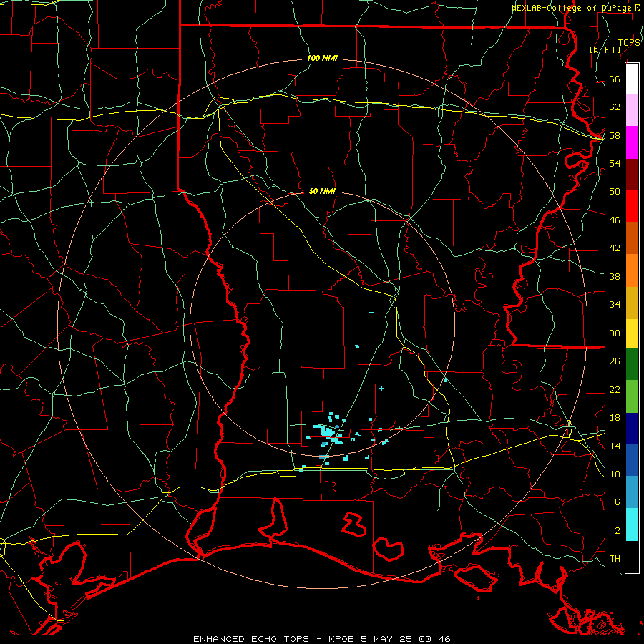Click the gold legend swatch
Viewport: 644px width, 644px height.
(x=632, y=303)
